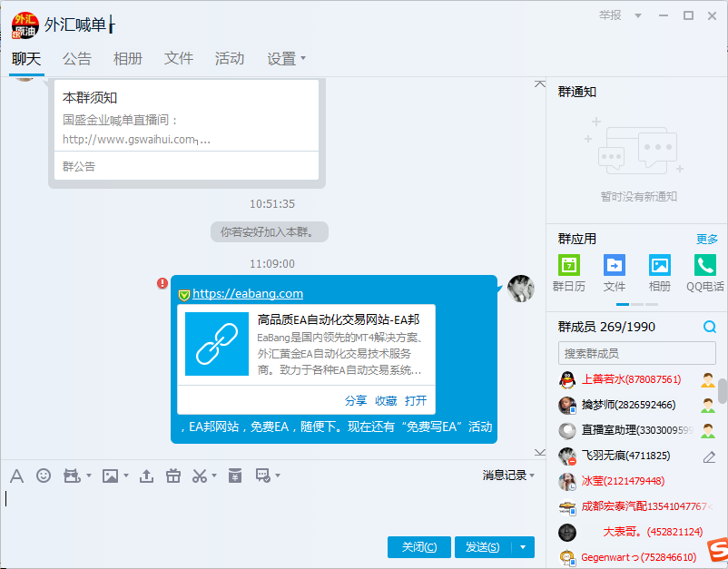This screenshot has height=569, width=728.
Task: Expand the chat bubble tools dropdown arrow
Action: coord(278,476)
